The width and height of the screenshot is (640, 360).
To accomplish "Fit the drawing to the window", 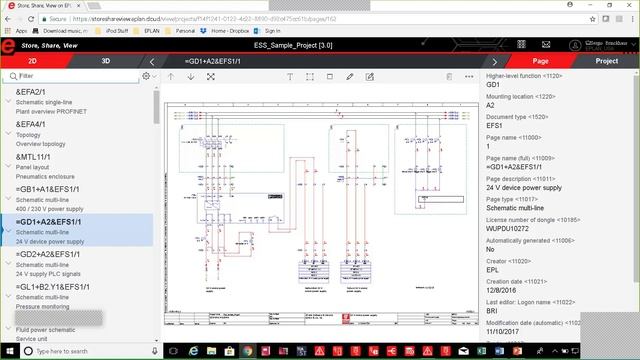I will [211, 76].
